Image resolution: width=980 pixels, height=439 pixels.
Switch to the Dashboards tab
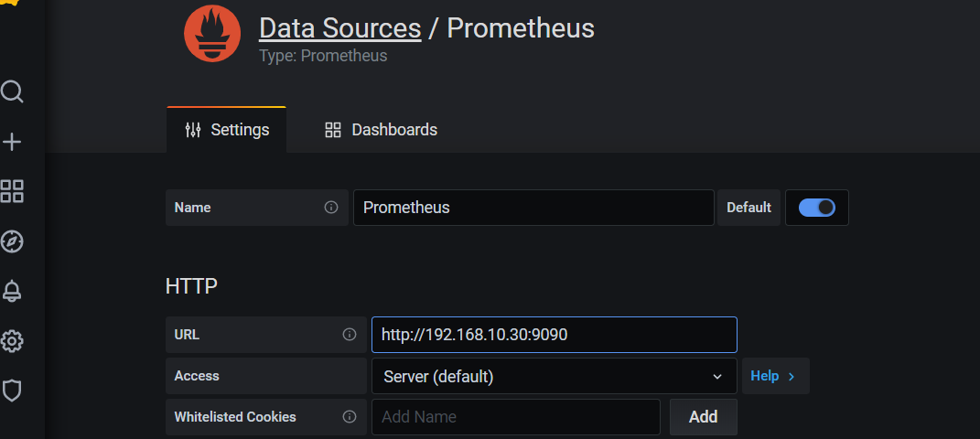[382, 130]
